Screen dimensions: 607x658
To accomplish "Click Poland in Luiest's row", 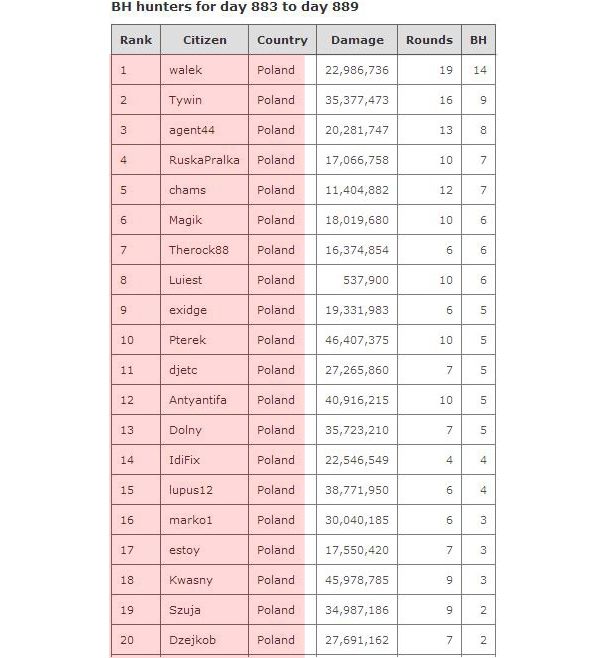I will 276,280.
